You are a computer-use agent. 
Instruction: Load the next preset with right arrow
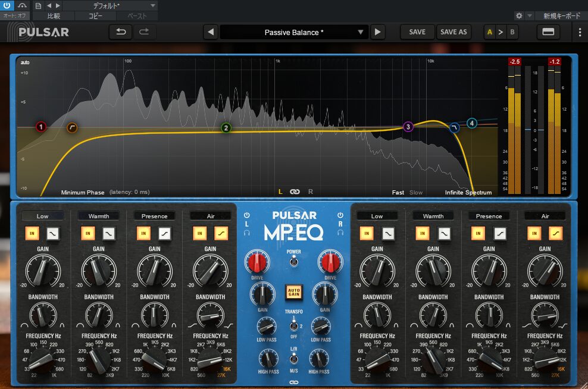click(377, 32)
